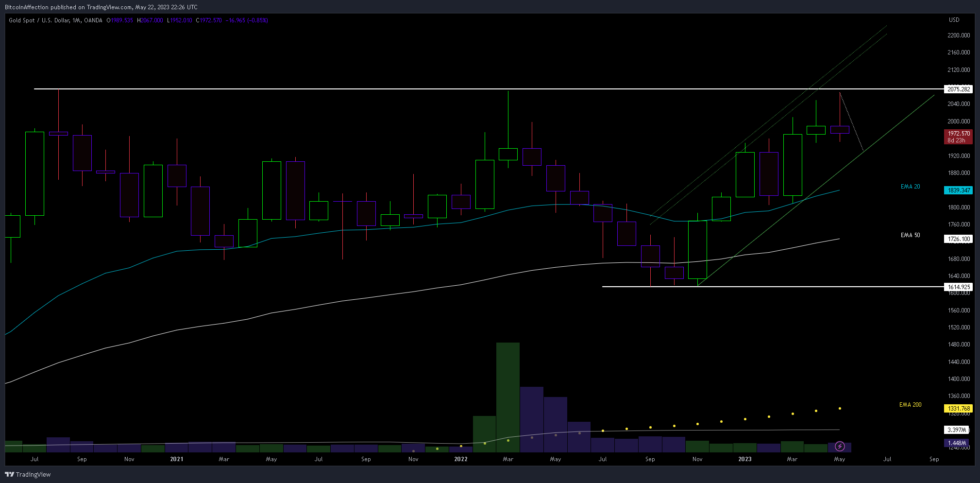
Task: Click the low value L1952.010
Action: pyautogui.click(x=180, y=20)
